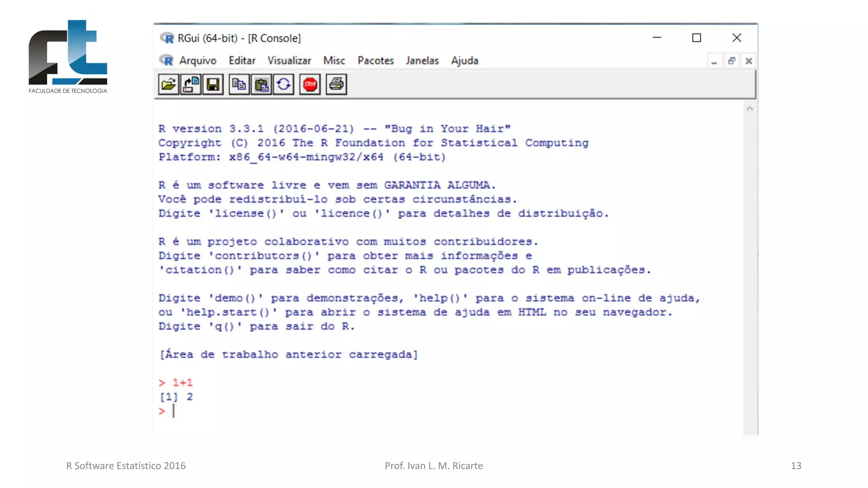The height and width of the screenshot is (488, 868).
Task: Save workspace with the floppy disk icon
Action: click(213, 85)
